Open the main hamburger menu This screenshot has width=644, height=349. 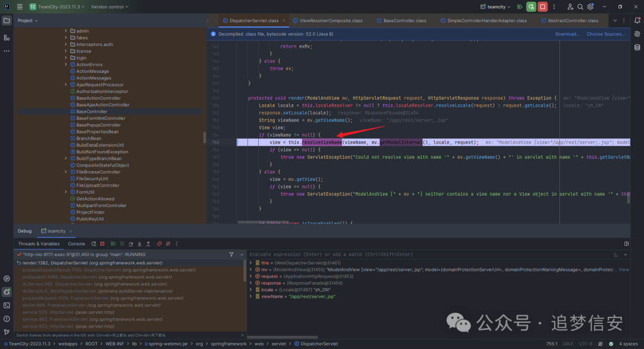click(x=19, y=7)
